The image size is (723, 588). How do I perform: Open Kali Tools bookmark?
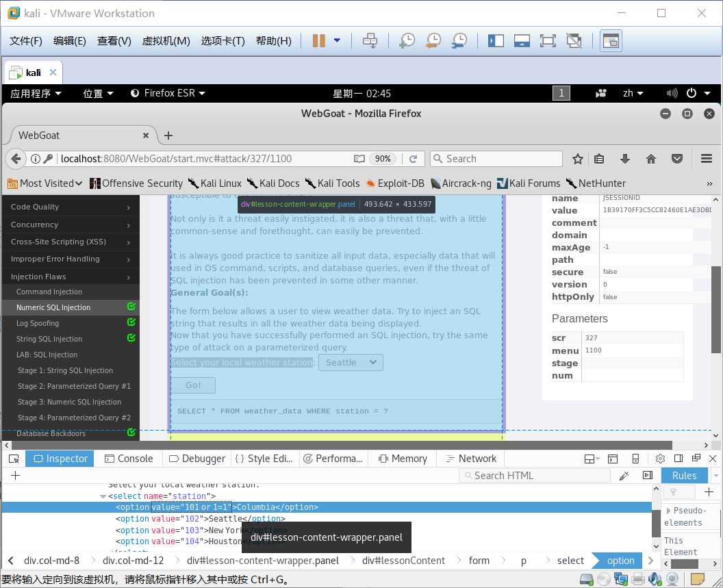(333, 183)
